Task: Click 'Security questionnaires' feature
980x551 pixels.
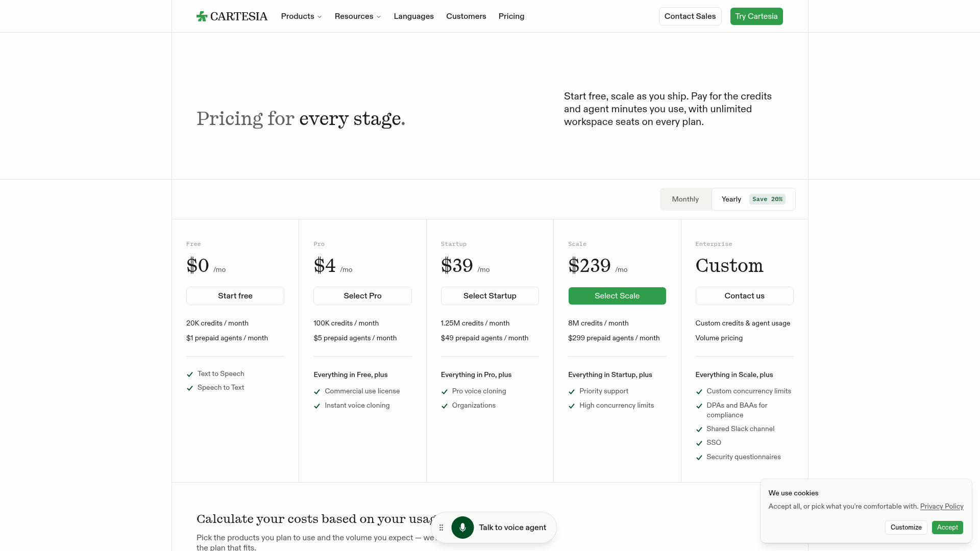Action: (x=744, y=457)
